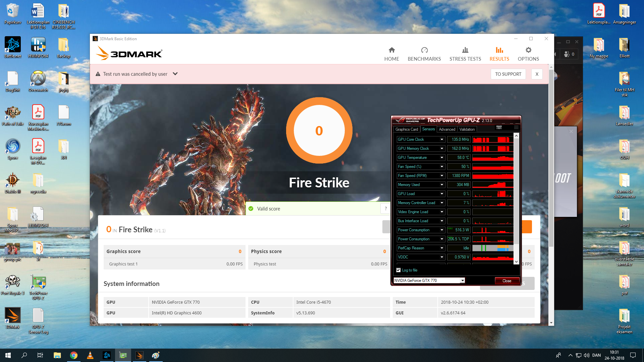644x362 pixels.
Task: Expand the cancelled test run message chevron
Action: coord(175,74)
